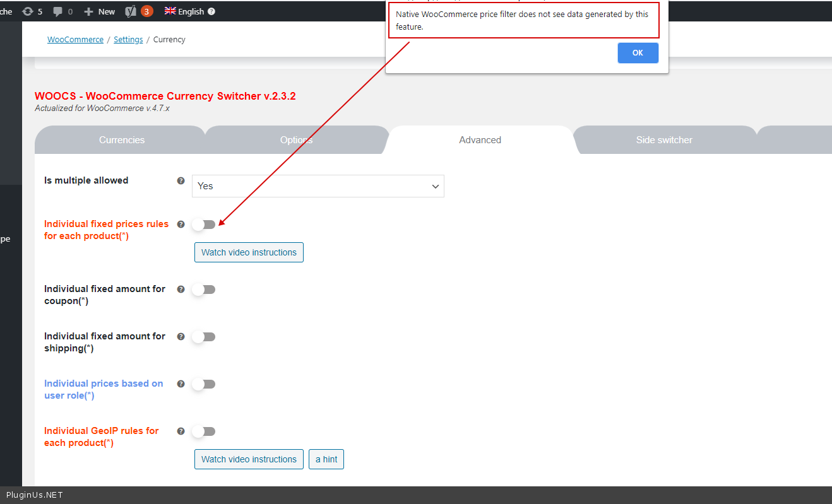Open the New content menu
The height and width of the screenshot is (504, 832).
point(100,11)
